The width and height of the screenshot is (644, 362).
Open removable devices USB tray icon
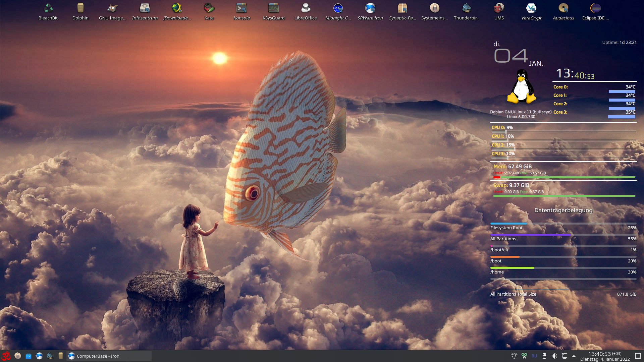(x=544, y=356)
